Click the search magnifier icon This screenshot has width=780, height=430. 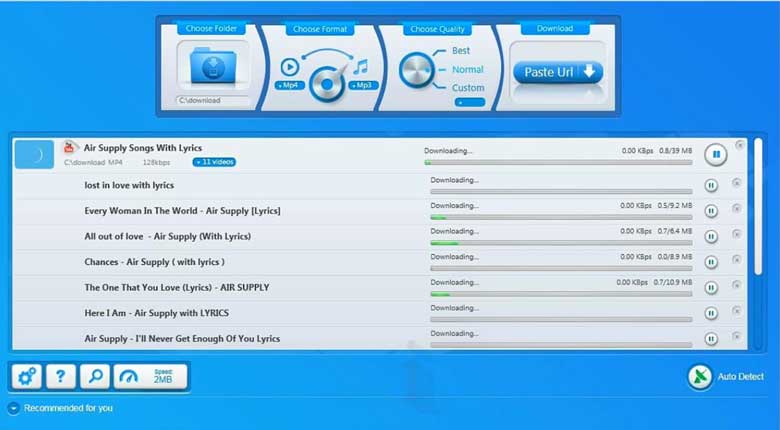pos(95,376)
